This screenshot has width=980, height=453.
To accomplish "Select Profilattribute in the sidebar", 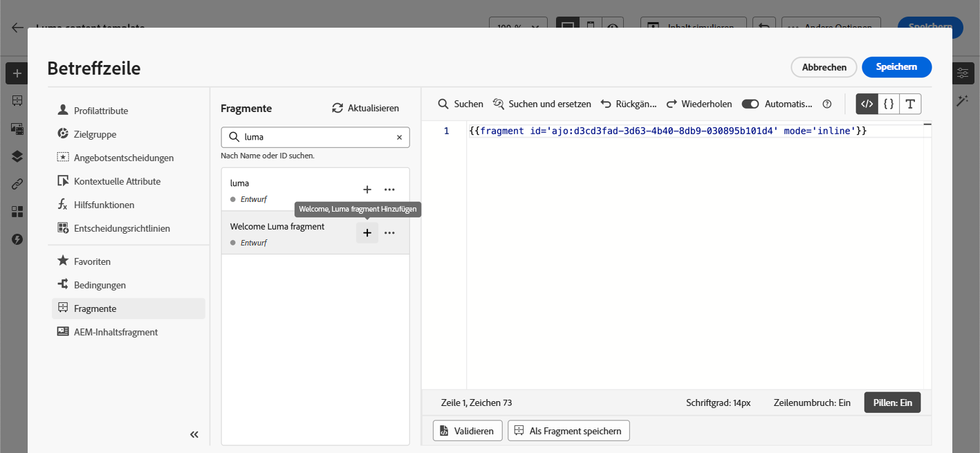I will (101, 111).
